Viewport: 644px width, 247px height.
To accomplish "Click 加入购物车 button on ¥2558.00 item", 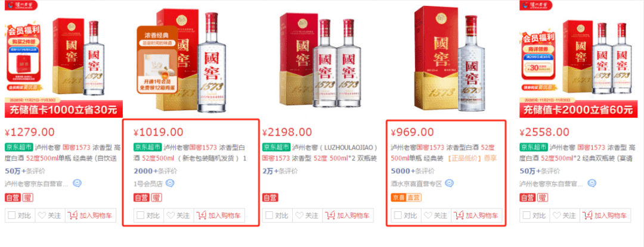I will [605, 215].
